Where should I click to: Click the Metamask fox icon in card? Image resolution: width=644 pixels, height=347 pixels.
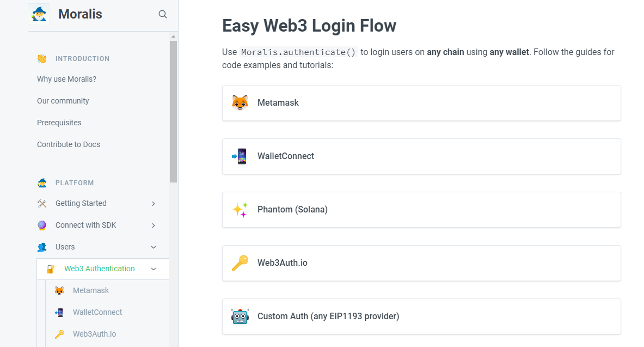pyautogui.click(x=240, y=103)
